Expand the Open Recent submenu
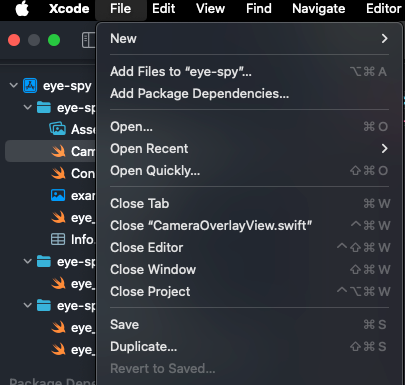Image resolution: width=405 pixels, height=385 pixels. pos(249,149)
